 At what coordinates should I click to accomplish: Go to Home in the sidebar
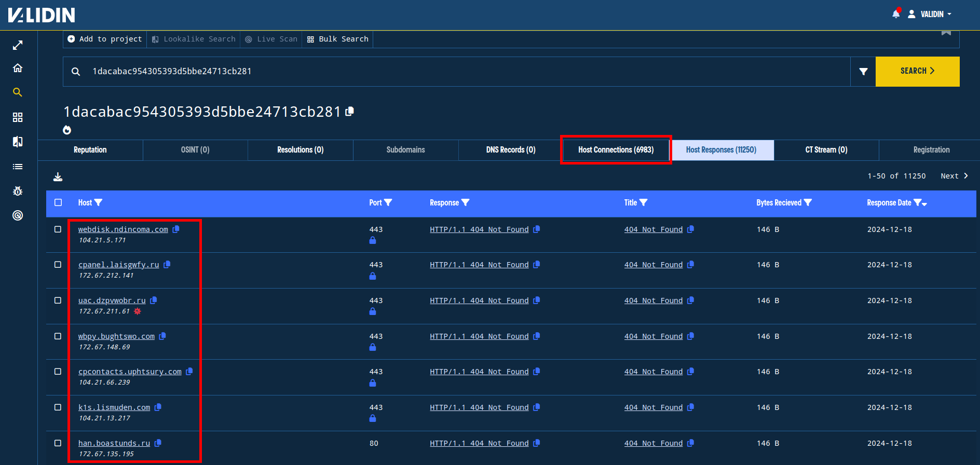(18, 68)
